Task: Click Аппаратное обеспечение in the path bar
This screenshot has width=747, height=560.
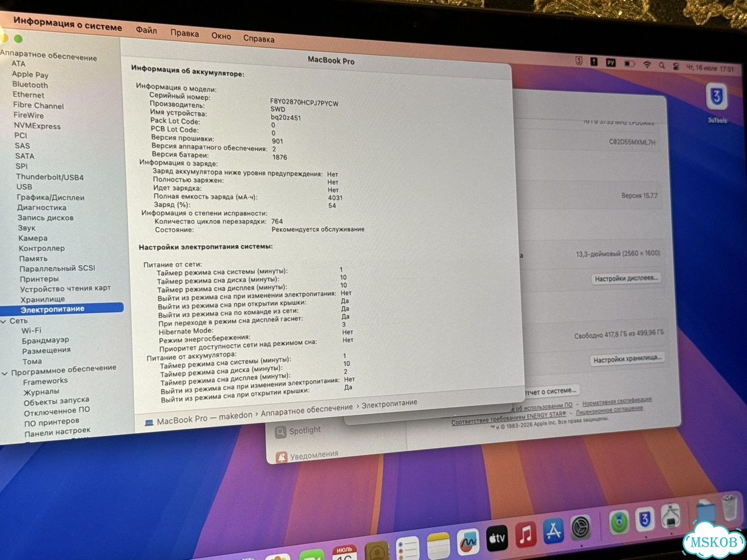Action: coord(307,411)
